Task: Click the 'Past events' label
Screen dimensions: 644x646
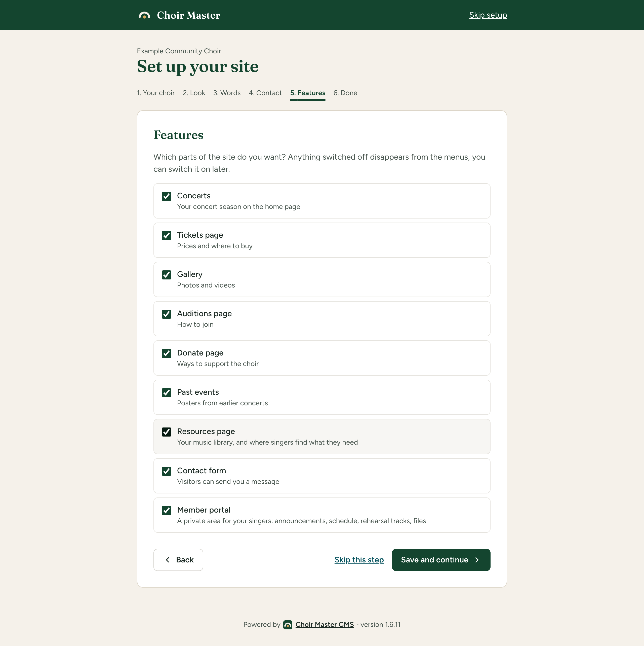Action: (x=198, y=392)
